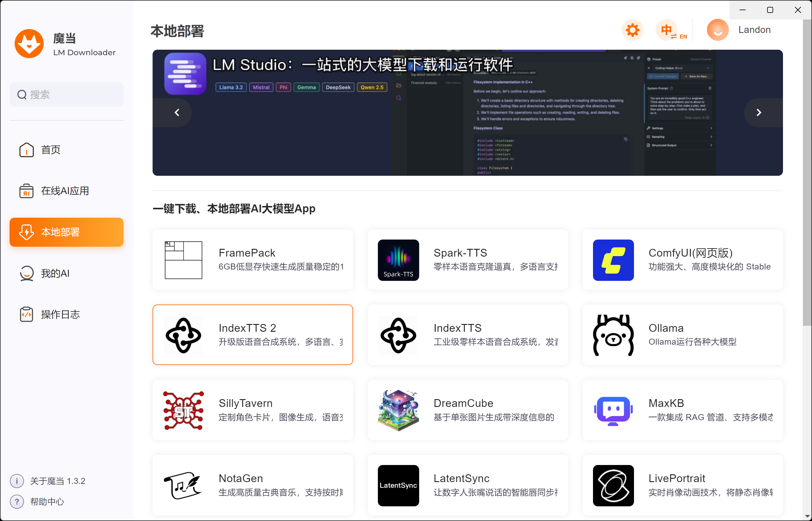
Task: Click the IndexTTS description text
Action: click(x=495, y=342)
